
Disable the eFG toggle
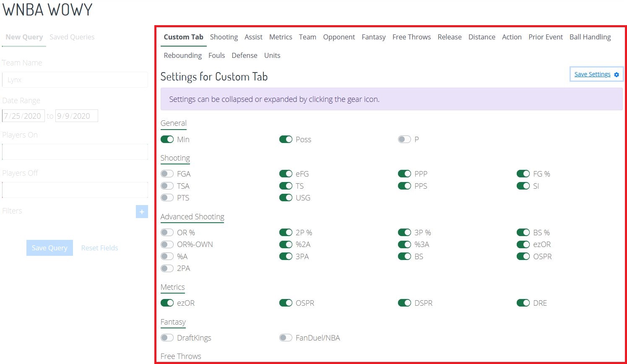(286, 173)
